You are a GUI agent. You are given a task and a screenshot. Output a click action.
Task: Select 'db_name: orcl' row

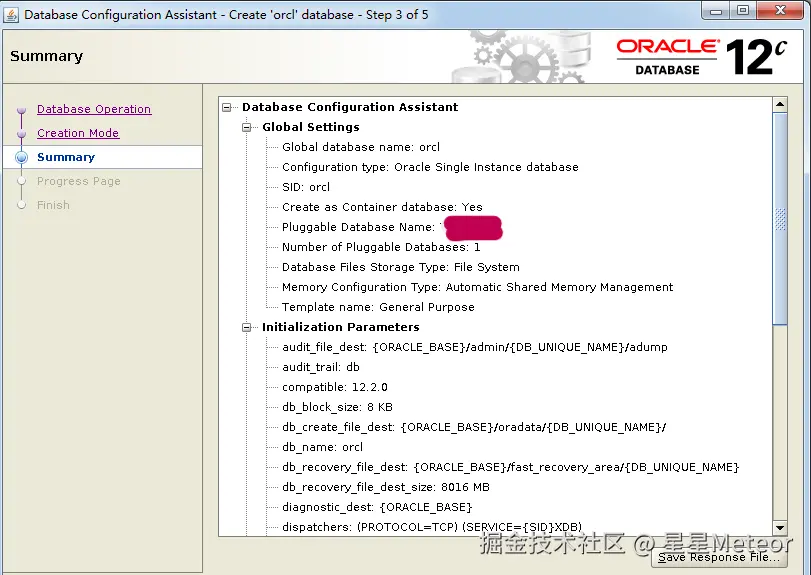[322, 447]
